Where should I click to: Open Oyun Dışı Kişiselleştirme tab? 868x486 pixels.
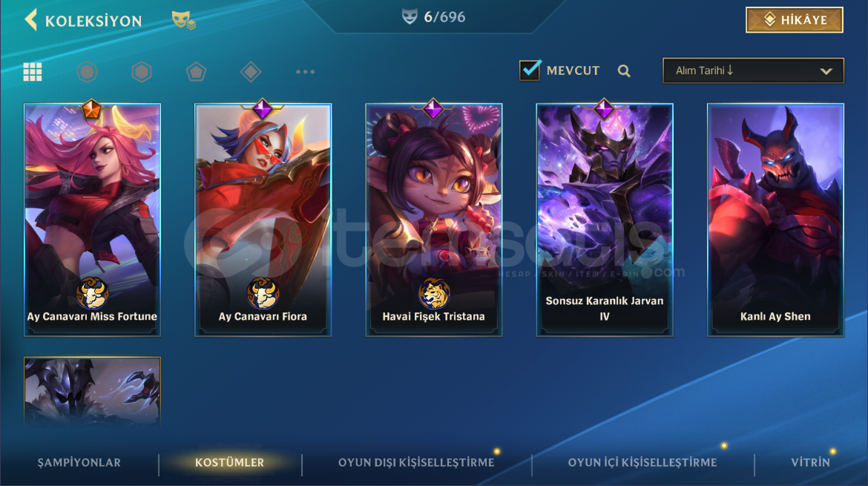tap(416, 462)
